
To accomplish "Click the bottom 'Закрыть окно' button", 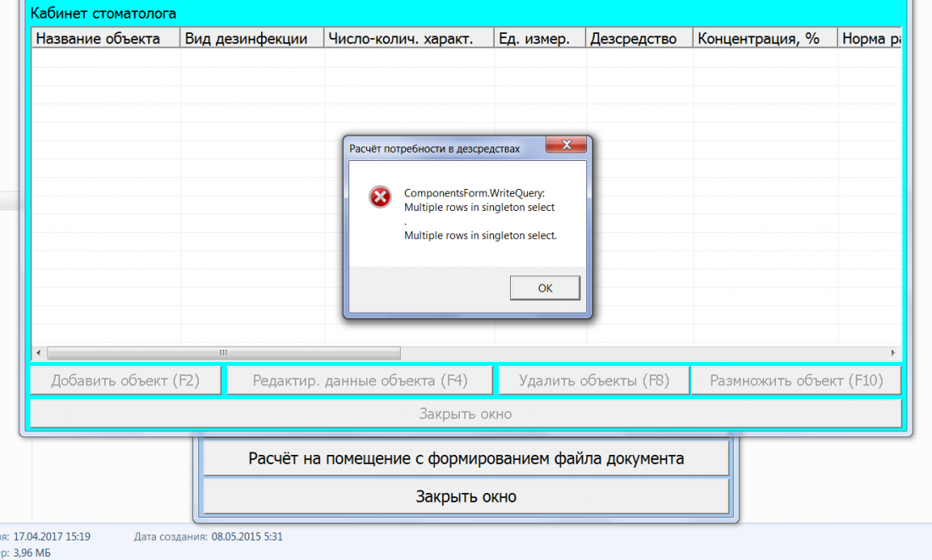I will pos(465,496).
